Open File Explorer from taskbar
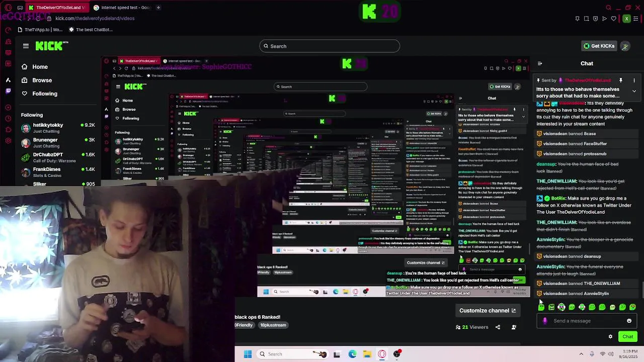 tap(367, 354)
